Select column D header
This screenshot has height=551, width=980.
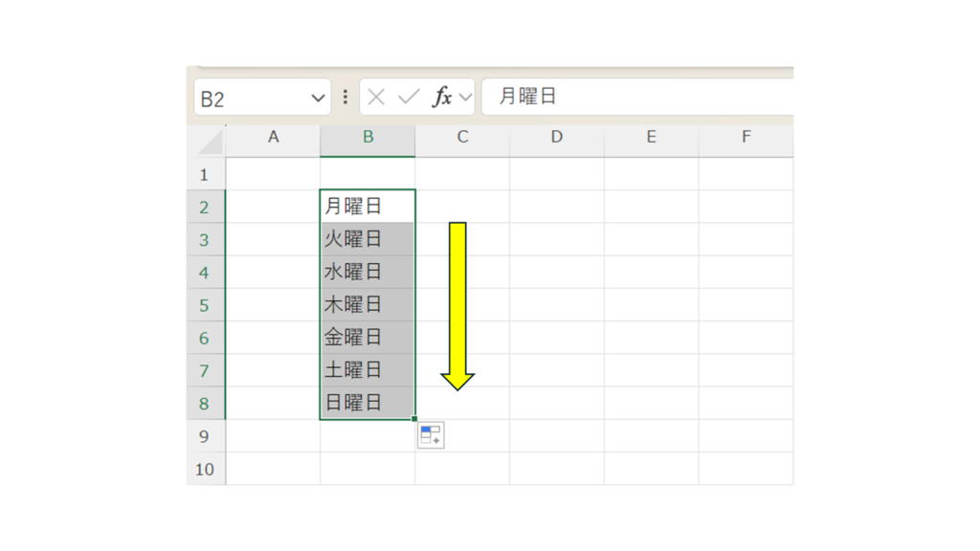[556, 138]
